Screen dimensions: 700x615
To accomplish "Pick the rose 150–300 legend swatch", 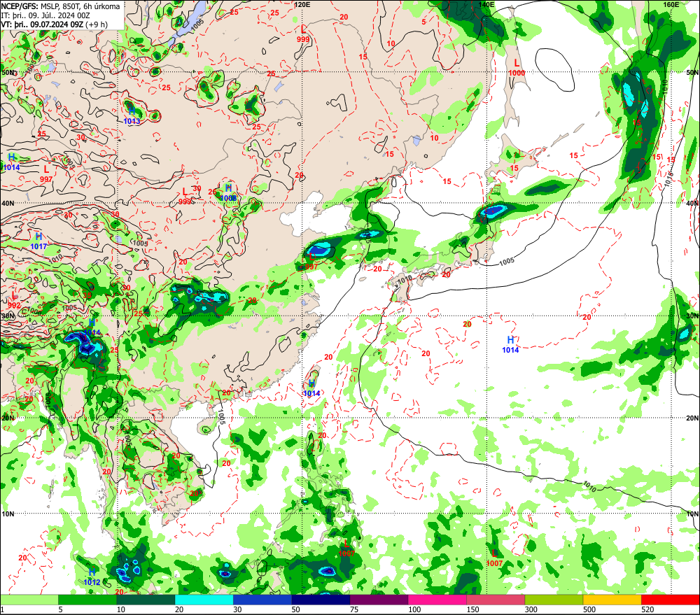I will point(496,600).
